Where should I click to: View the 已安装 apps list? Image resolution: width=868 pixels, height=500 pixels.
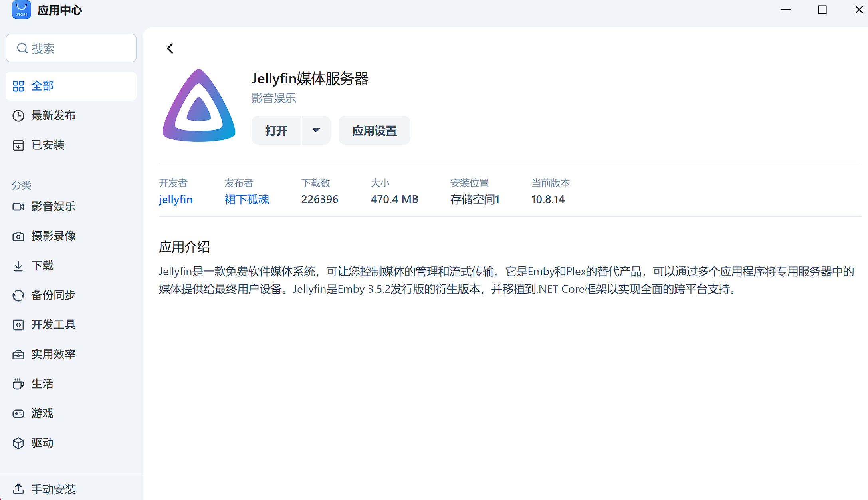pyautogui.click(x=48, y=145)
